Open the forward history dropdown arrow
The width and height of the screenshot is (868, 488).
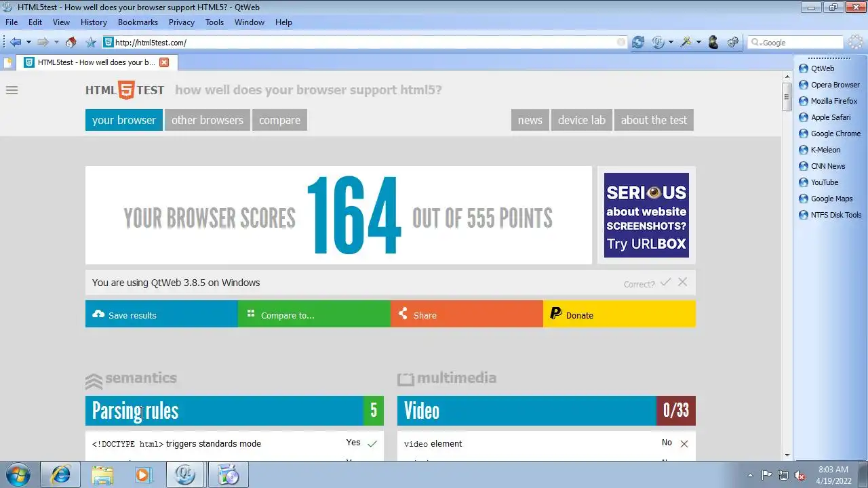[x=56, y=42]
